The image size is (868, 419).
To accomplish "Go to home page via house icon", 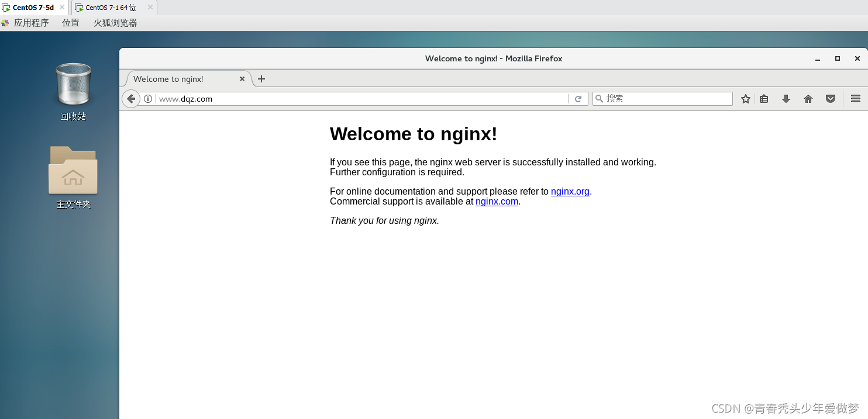I will (808, 99).
